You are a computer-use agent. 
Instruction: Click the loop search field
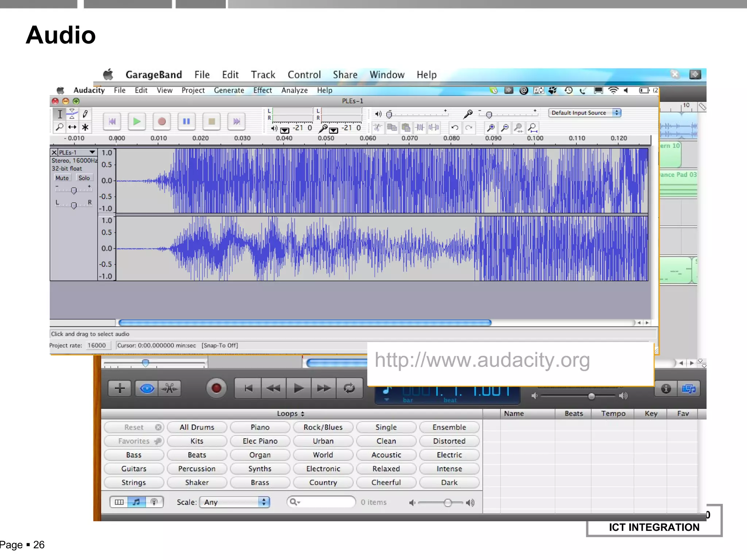point(321,502)
